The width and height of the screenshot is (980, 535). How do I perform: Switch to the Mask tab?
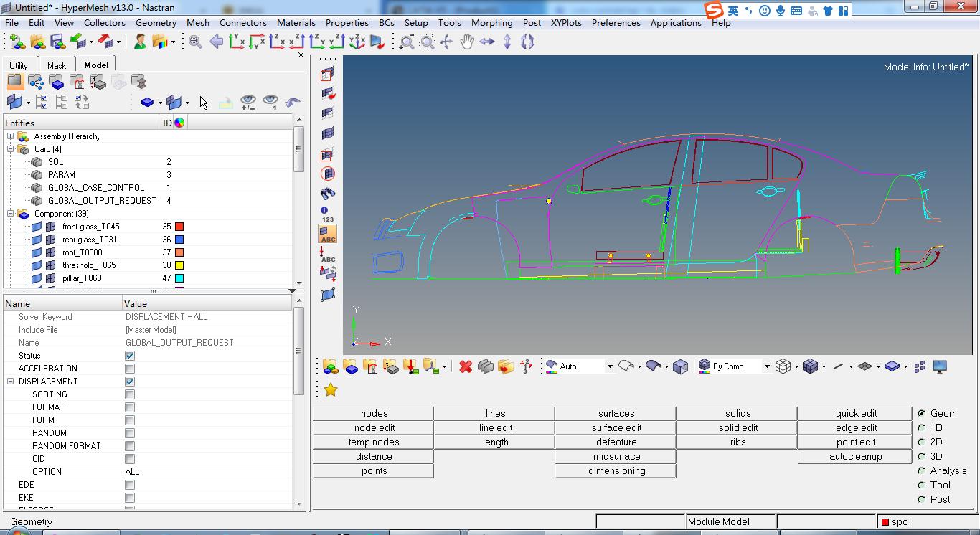pos(57,65)
